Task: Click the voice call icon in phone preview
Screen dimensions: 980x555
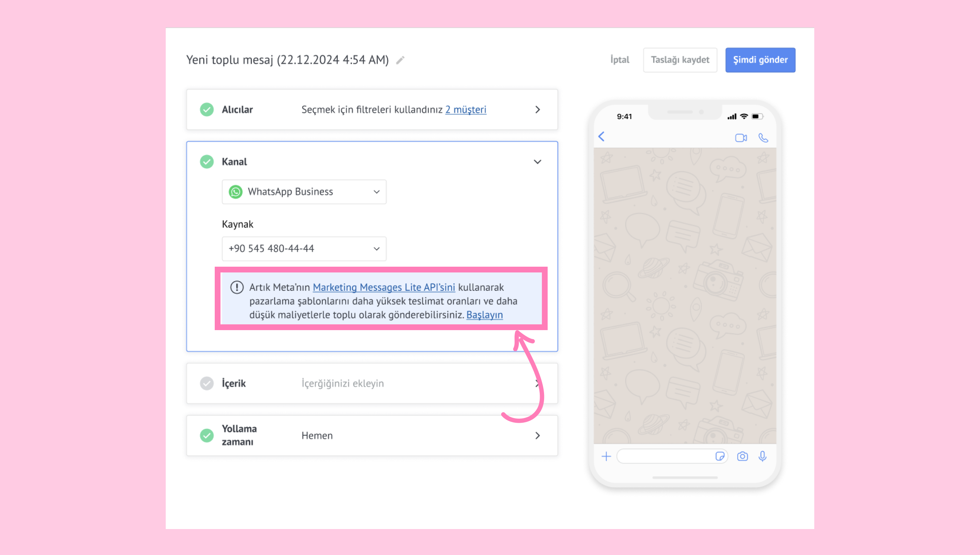Action: [x=763, y=138]
